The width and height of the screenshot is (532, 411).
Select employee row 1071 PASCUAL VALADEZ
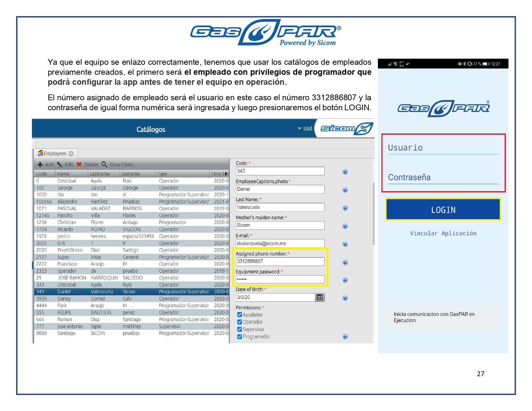pos(132,209)
